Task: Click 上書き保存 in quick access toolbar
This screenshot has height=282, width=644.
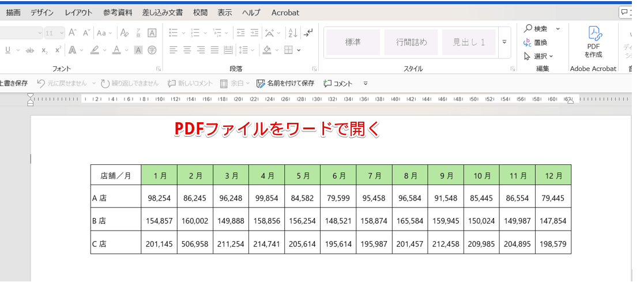Action: click(x=14, y=84)
